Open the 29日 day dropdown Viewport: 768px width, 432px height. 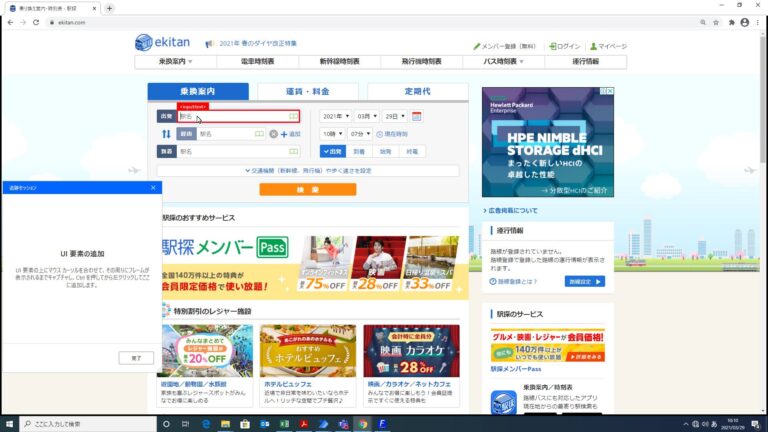395,117
